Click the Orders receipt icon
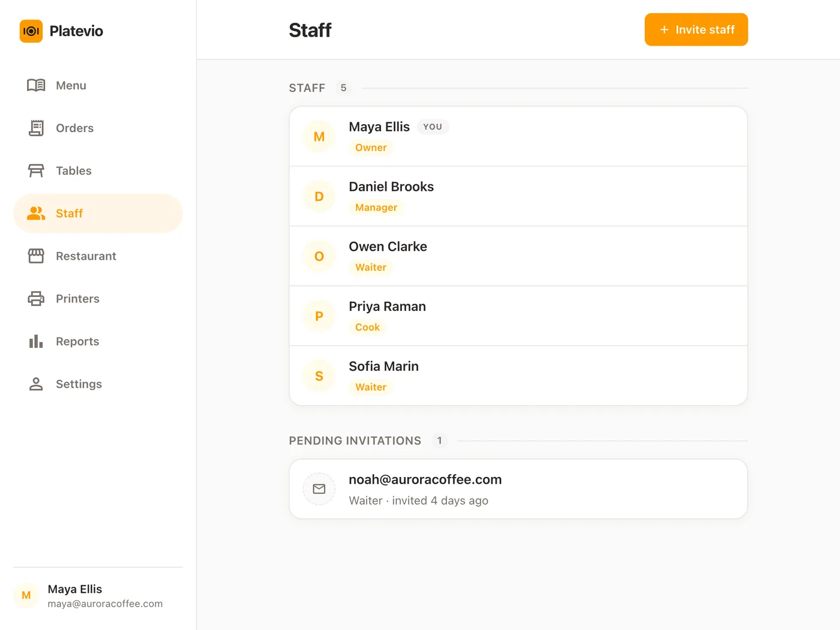Screen dimensions: 840x630 (36, 128)
